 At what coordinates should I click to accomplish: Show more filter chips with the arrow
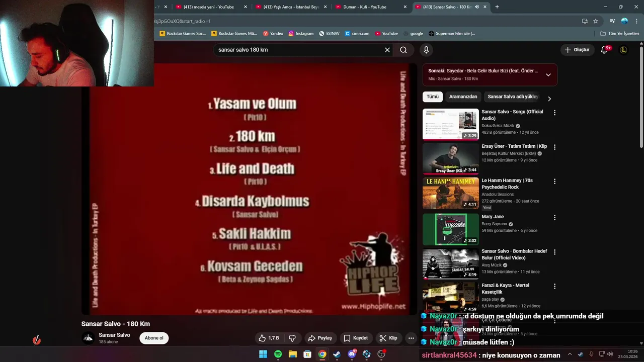(x=549, y=99)
